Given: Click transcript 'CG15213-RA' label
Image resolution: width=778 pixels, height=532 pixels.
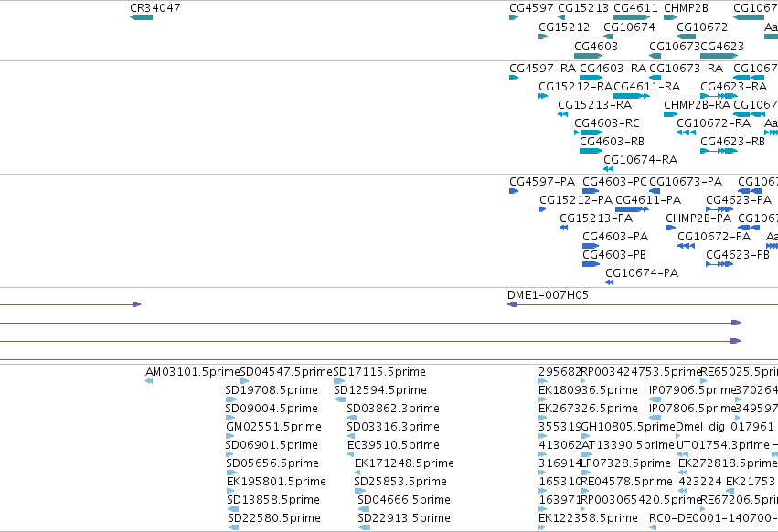Looking at the screenshot, I should [594, 105].
